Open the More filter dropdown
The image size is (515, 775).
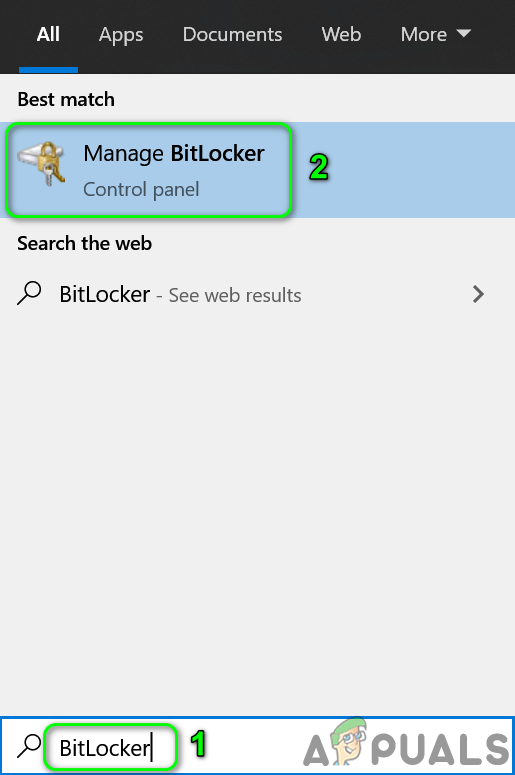[435, 35]
